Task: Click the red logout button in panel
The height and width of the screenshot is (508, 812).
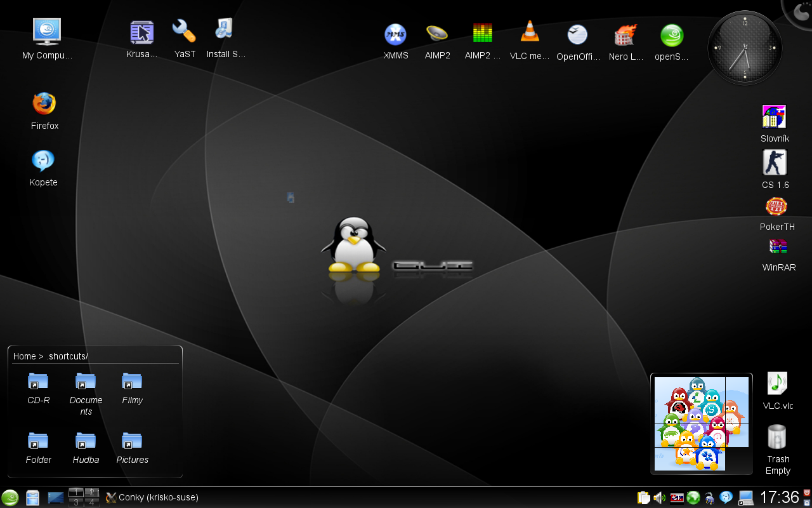Action: tap(807, 491)
